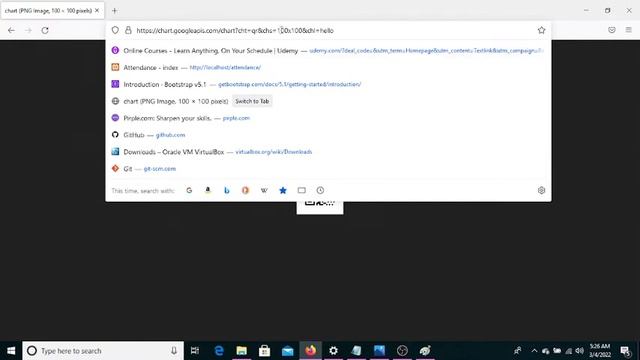Reload the page with the refresh icon
Viewport: 640px width, 360px height.
(45, 30)
